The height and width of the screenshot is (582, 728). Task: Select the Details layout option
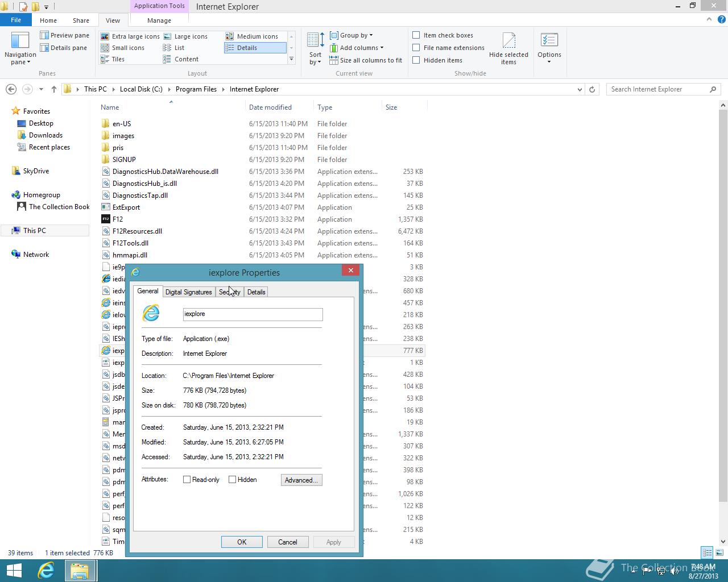point(255,48)
